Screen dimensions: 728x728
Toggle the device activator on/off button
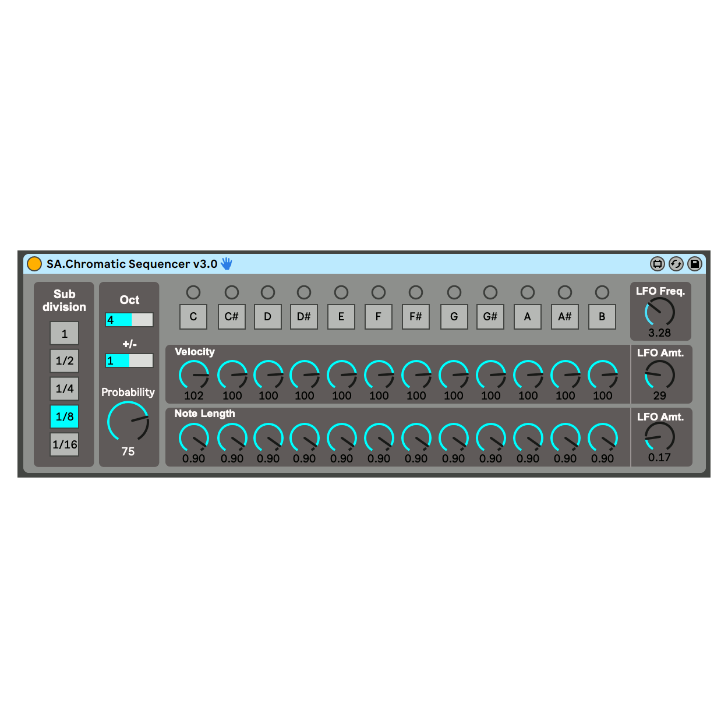[x=34, y=264]
